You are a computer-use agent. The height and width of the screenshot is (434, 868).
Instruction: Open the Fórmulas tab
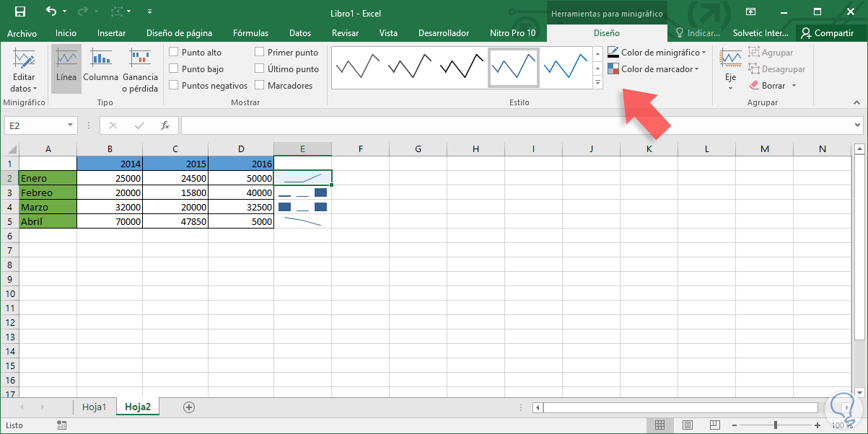[x=251, y=33]
